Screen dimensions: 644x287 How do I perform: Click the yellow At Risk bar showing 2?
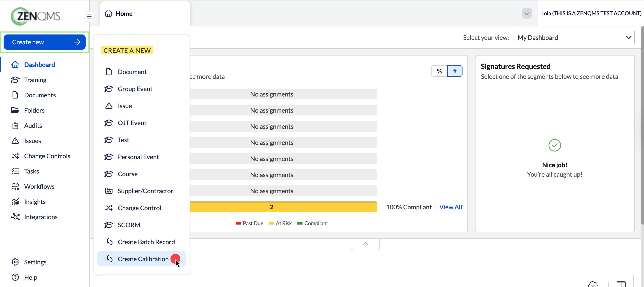coord(283,207)
